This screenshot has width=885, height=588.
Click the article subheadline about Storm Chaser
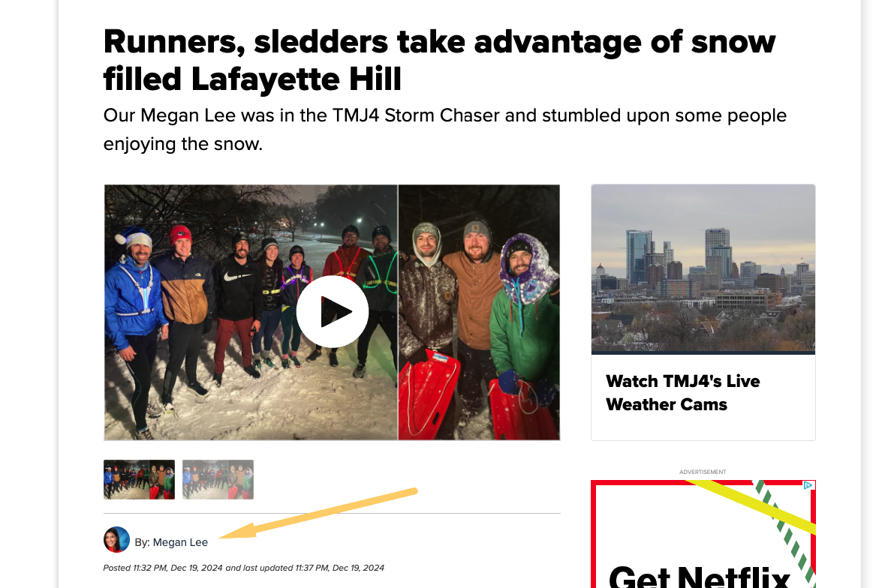445,129
